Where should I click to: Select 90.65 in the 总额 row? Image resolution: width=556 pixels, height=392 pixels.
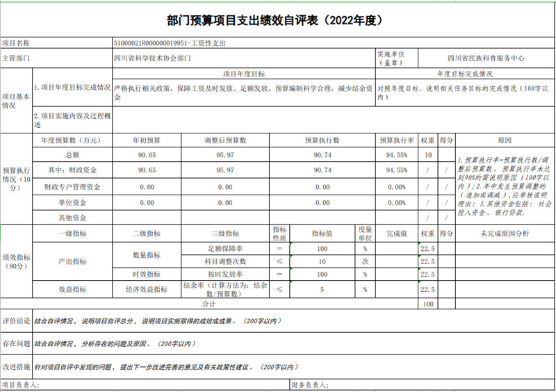pyautogui.click(x=147, y=155)
